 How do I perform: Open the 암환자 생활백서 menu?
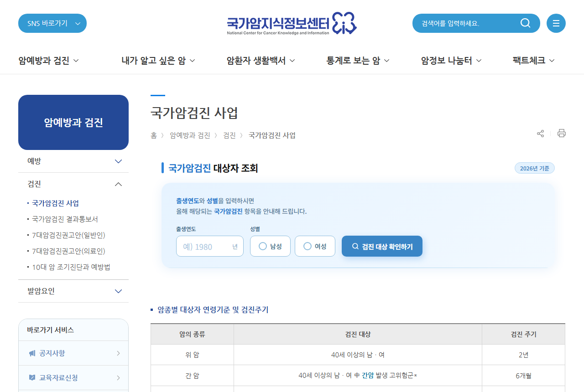pyautogui.click(x=261, y=60)
